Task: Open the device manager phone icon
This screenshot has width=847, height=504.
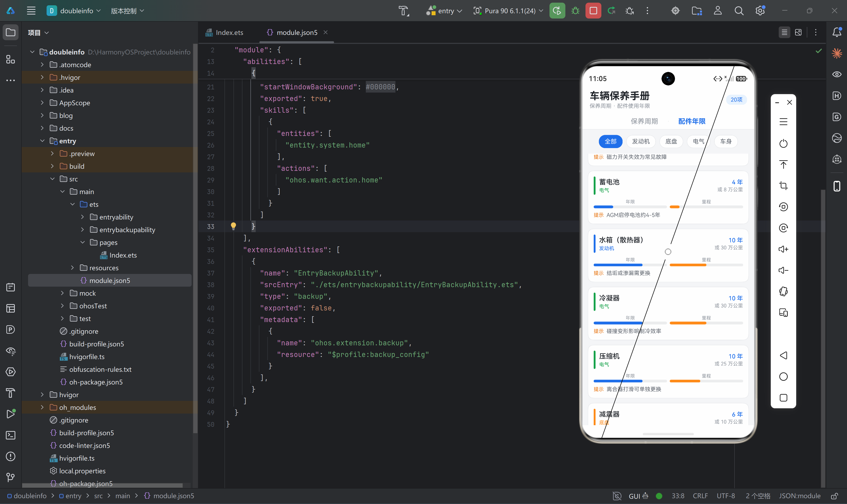Action: pos(837,186)
